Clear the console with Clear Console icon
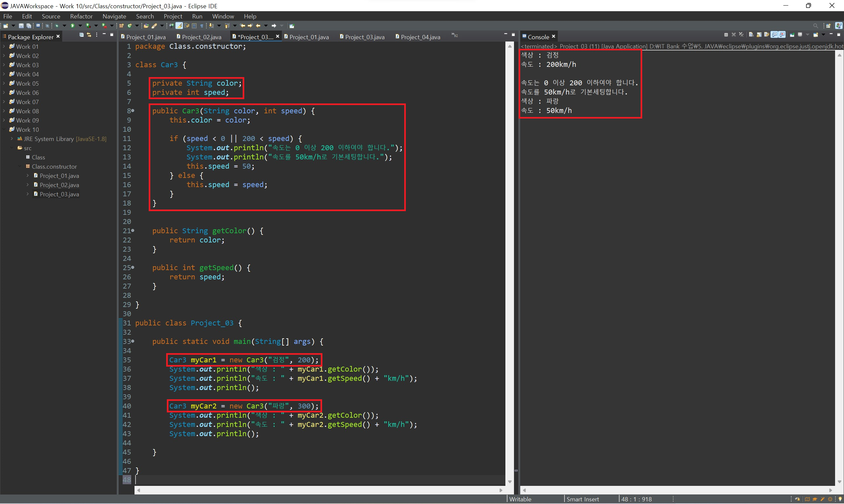The height and width of the screenshot is (504, 844). [x=751, y=35]
